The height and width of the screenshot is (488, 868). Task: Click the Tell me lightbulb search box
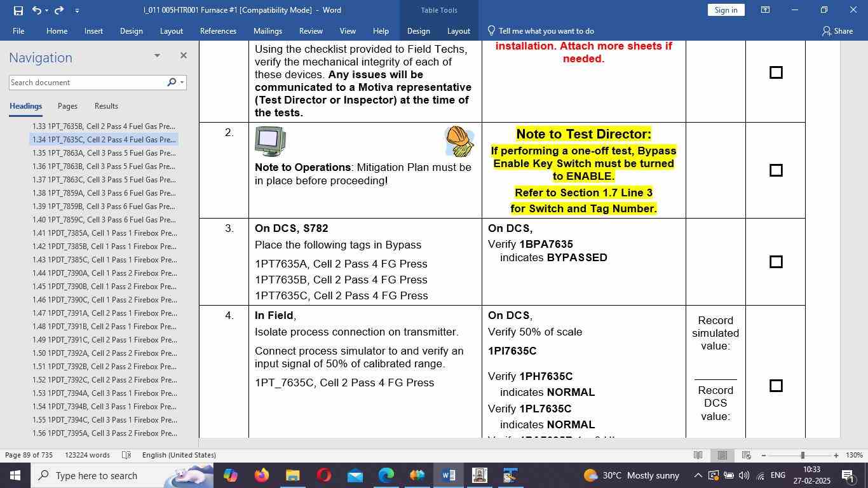541,30
